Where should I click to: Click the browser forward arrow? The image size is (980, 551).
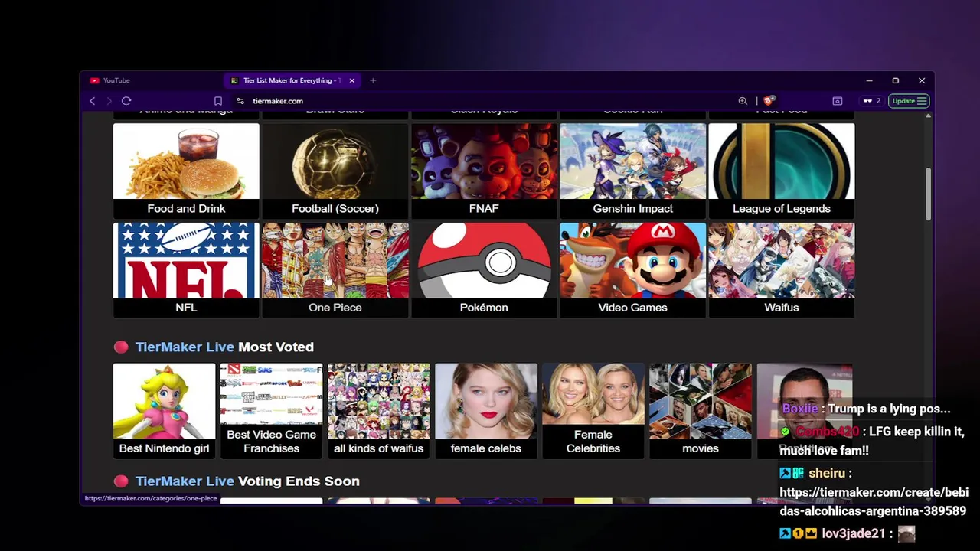[x=109, y=101]
